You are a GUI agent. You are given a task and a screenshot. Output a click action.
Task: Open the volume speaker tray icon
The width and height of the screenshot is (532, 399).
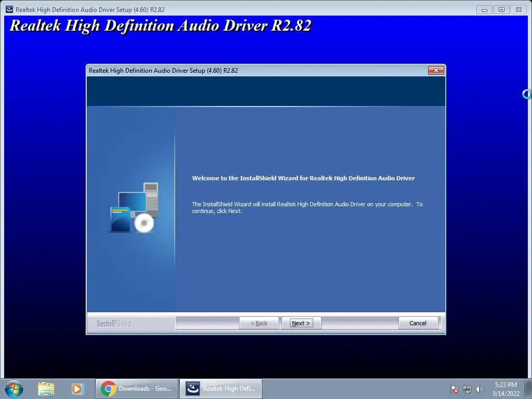[480, 389]
